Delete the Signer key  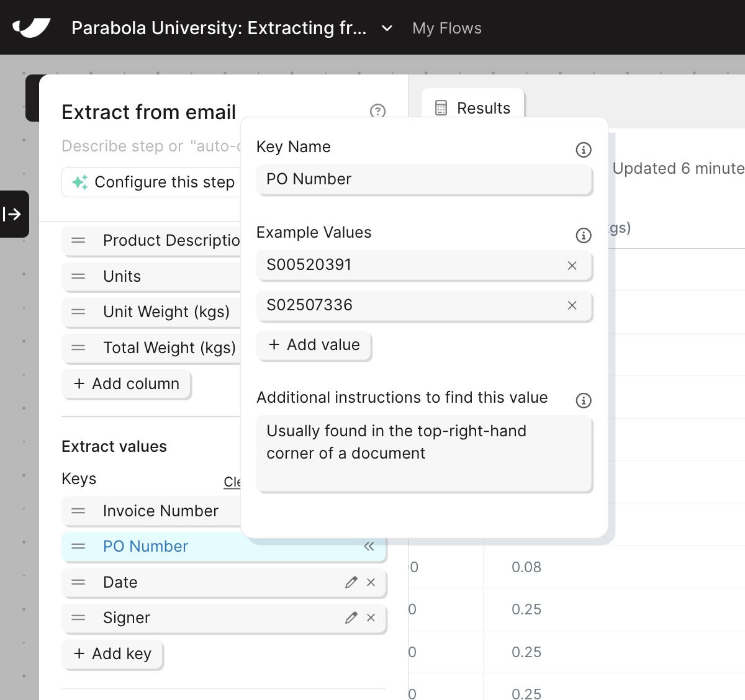[371, 617]
